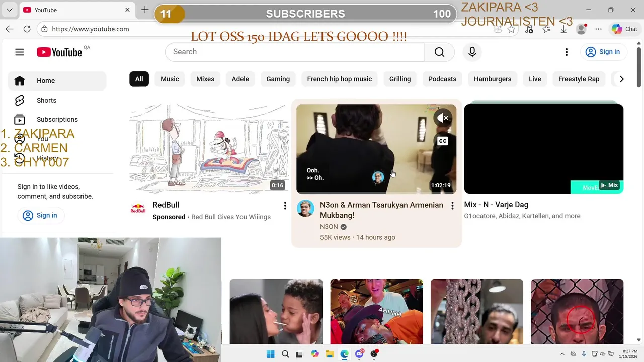The width and height of the screenshot is (644, 362).
Task: Select French hip hop music chip
Action: coord(340,79)
